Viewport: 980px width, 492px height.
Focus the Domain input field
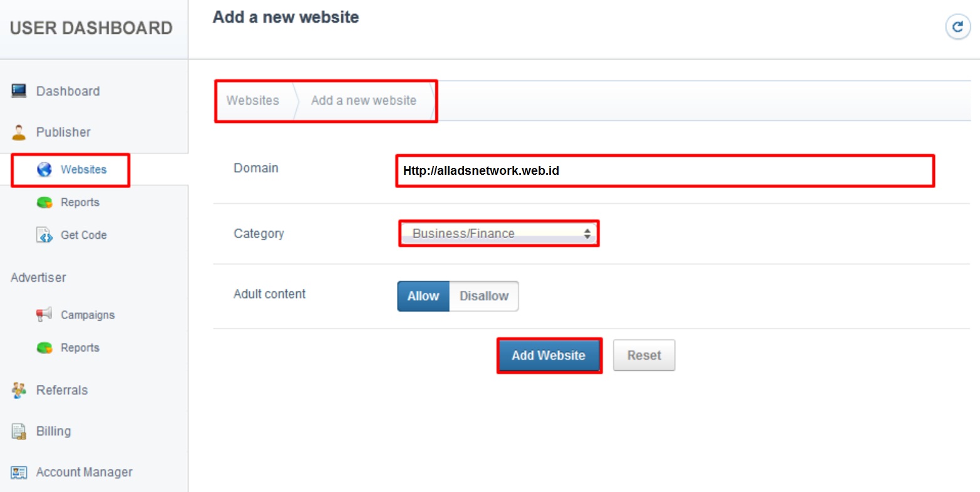tap(664, 170)
